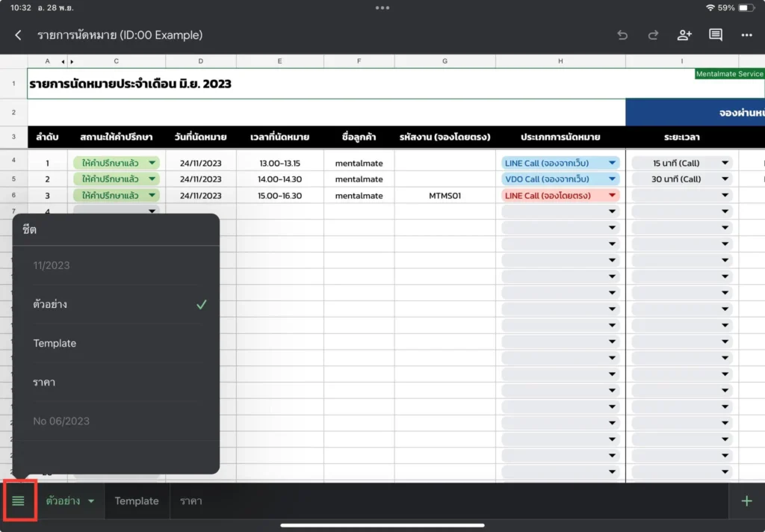This screenshot has width=765, height=532.
Task: Redo the last action
Action: 653,35
